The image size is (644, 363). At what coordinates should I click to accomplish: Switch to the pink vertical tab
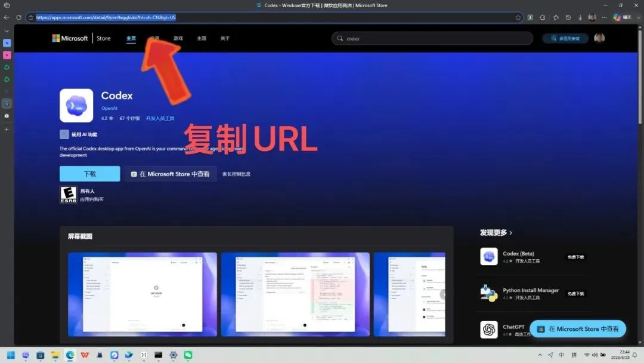click(7, 55)
